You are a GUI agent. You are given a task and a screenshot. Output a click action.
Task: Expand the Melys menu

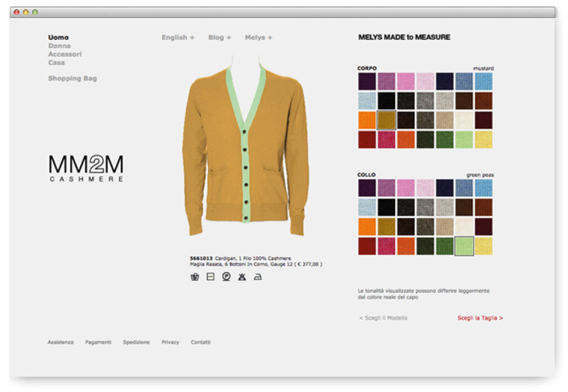click(259, 37)
